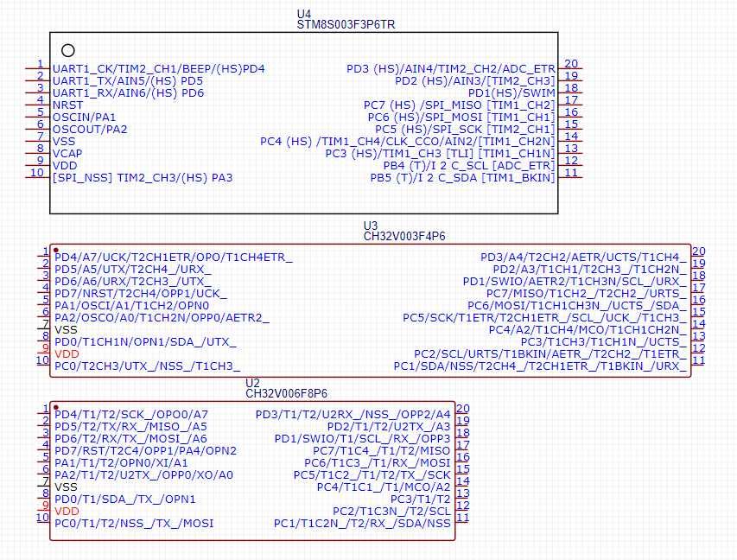The image size is (737, 560).
Task: Select the CH32V006F8P6 part name
Action: coord(287,393)
